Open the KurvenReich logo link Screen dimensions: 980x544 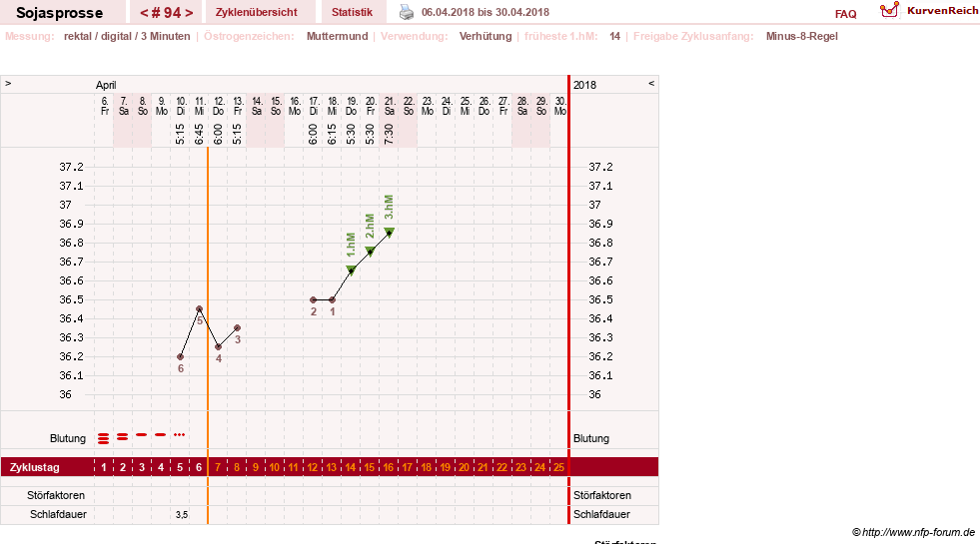click(929, 11)
